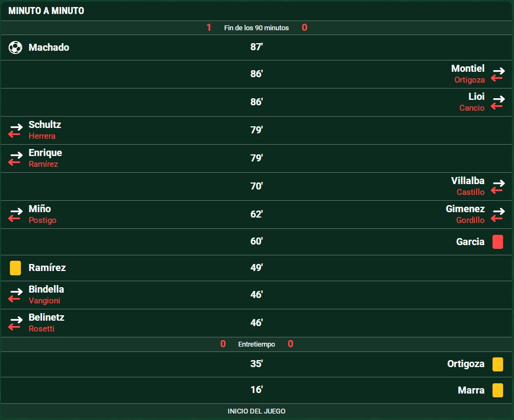Click substitution arrows next to Gimenez
This screenshot has width=514, height=420.
498,215
